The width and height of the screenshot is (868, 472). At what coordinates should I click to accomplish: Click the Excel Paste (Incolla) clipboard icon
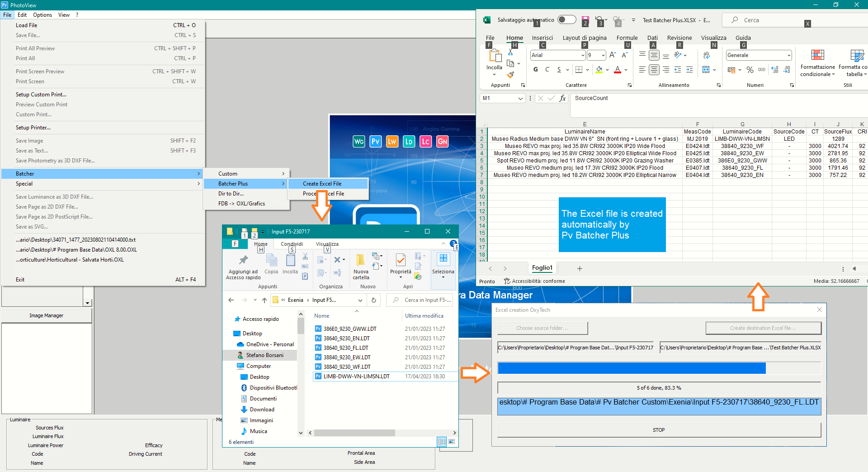[x=495, y=56]
